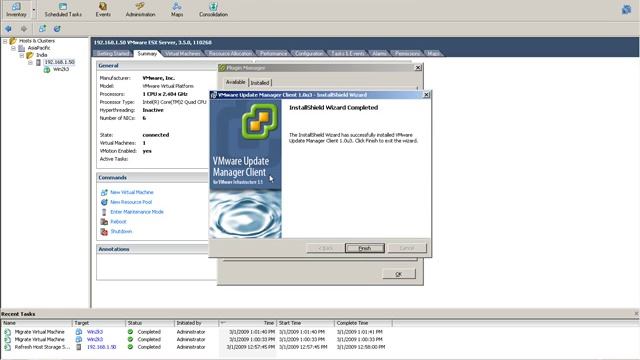Select Hosts & Clusters in tree
This screenshot has height=360, width=640.
(x=37, y=41)
